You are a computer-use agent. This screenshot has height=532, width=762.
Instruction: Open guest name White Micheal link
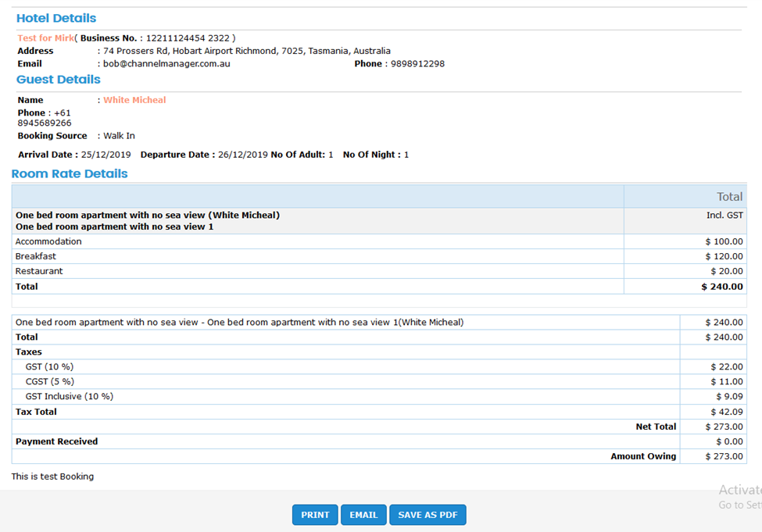(x=134, y=100)
